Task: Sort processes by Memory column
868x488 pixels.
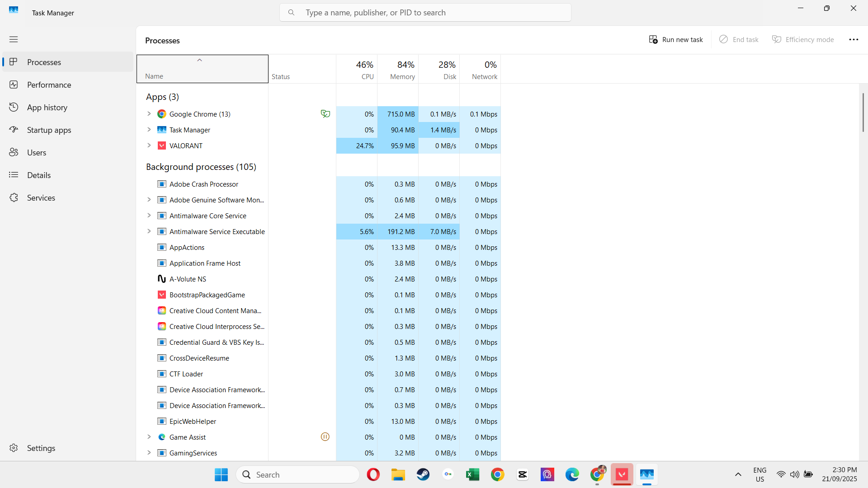Action: [398, 70]
